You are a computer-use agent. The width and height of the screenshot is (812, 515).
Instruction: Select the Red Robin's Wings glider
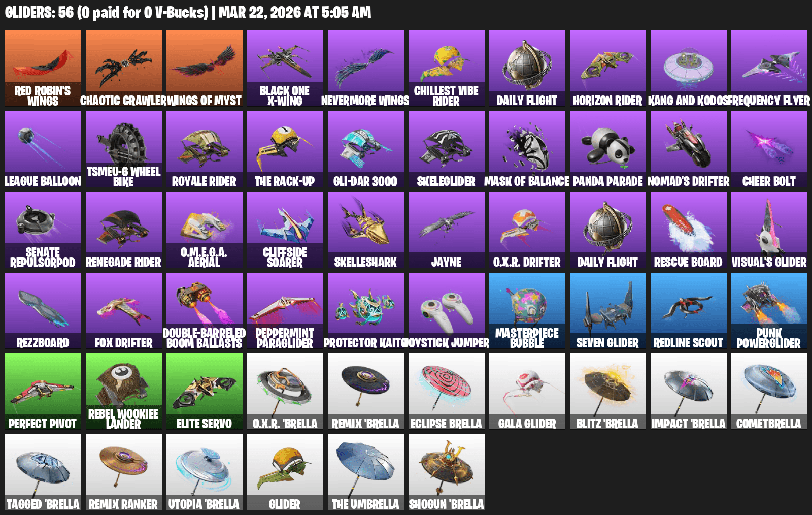click(x=43, y=69)
